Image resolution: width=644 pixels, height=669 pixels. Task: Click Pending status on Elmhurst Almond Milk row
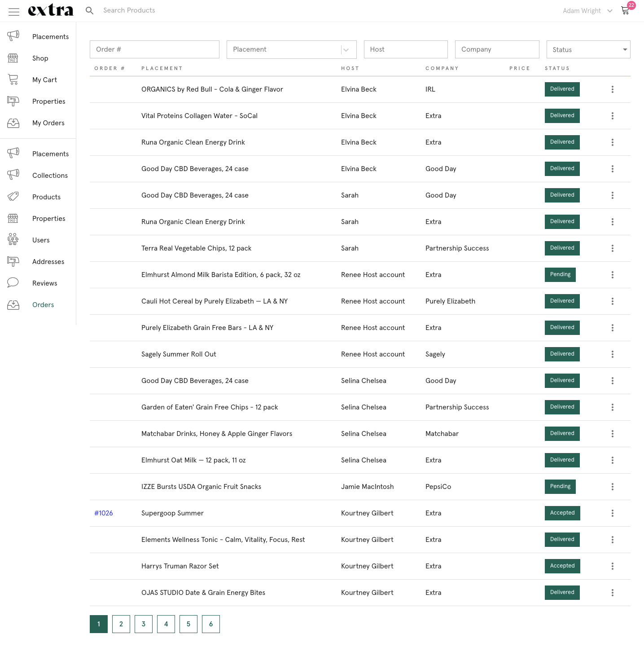pos(560,275)
